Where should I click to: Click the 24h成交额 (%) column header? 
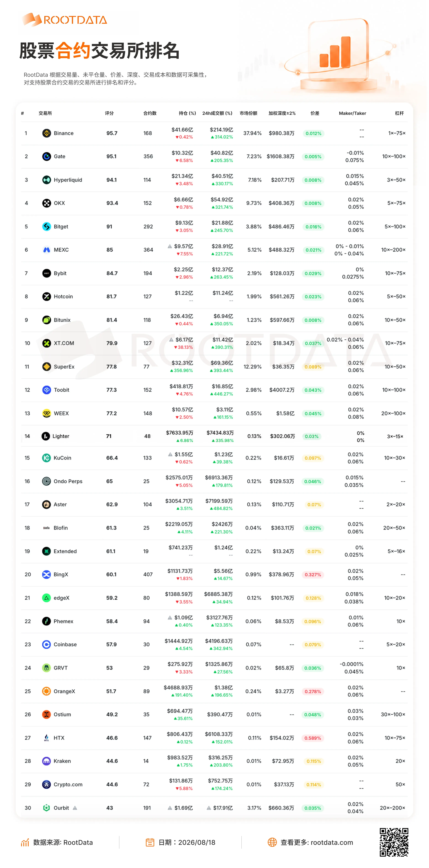point(217,113)
